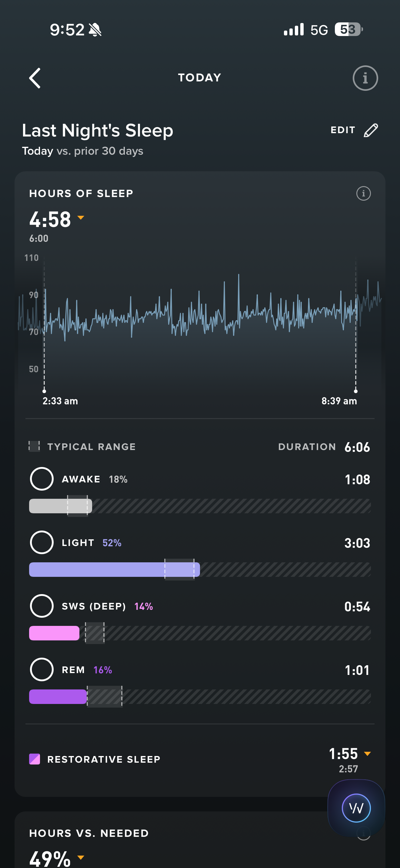Tap the back arrow icon

(35, 78)
